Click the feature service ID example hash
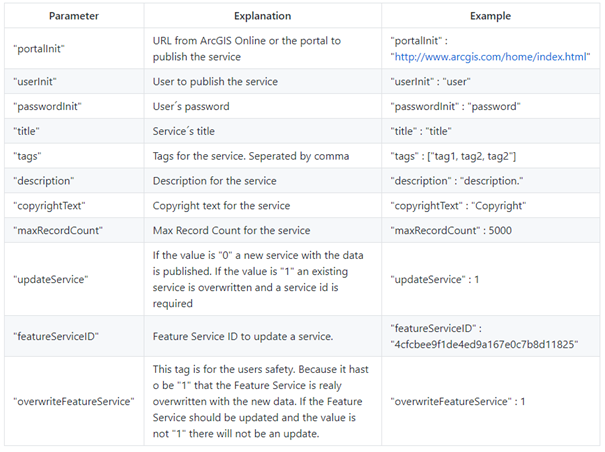Screen dimensions: 605x452 point(485,343)
